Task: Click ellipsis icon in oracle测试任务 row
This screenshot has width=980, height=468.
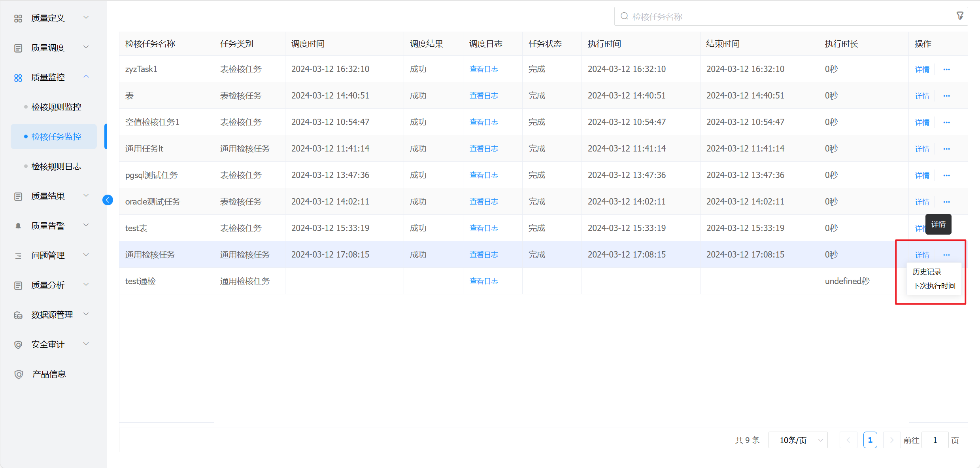Action: tap(946, 202)
